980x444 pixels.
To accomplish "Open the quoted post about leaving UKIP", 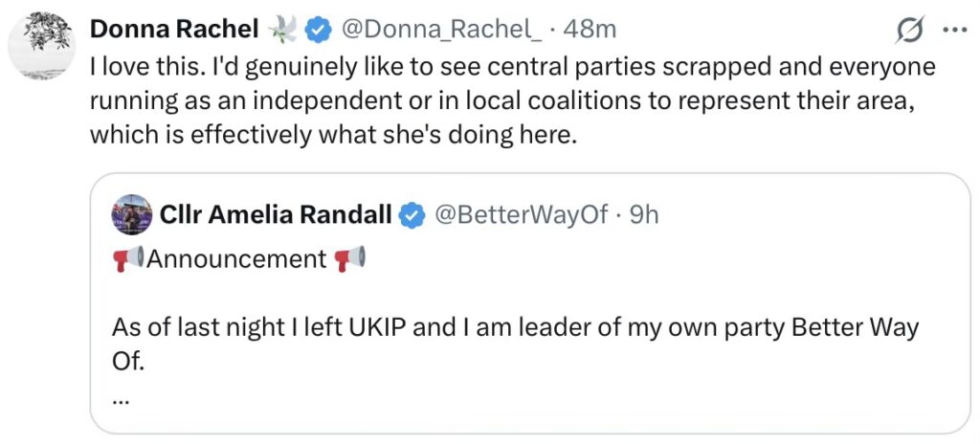I will [515, 328].
